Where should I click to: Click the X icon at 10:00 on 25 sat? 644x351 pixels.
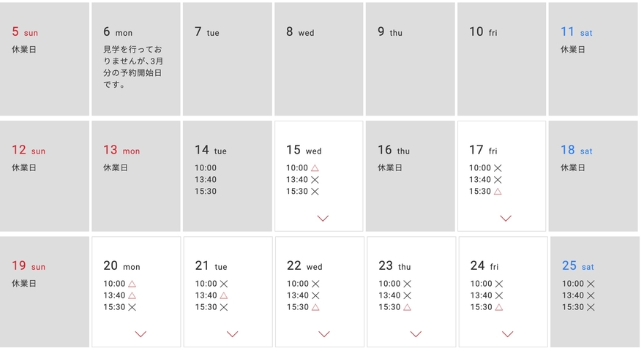(591, 284)
